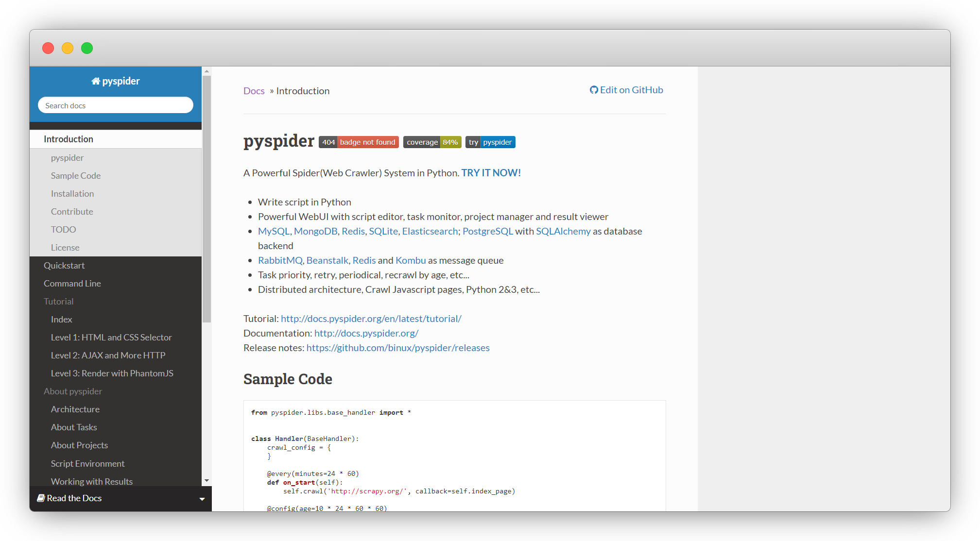Open Level 3: Render with PhantomJS
Image resolution: width=980 pixels, height=541 pixels.
pos(116,373)
